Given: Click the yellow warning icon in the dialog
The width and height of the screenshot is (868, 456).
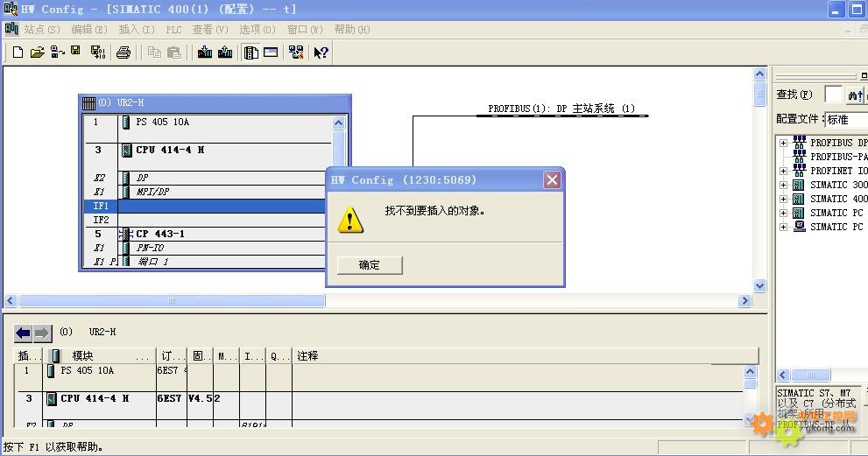Looking at the screenshot, I should 350,220.
